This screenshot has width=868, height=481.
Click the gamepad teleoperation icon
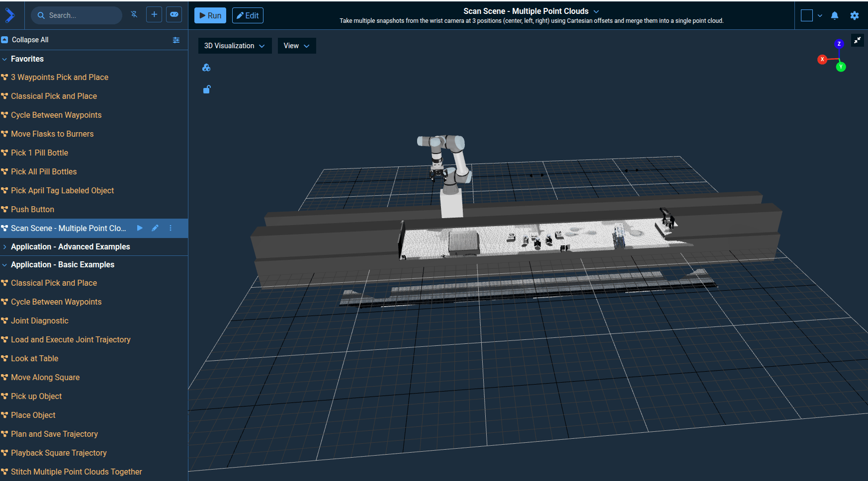click(x=174, y=15)
